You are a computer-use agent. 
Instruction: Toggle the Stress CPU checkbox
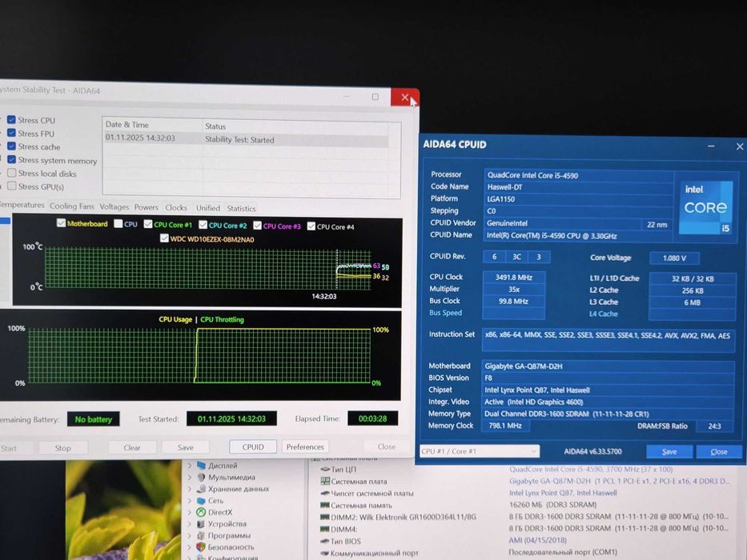(11, 120)
